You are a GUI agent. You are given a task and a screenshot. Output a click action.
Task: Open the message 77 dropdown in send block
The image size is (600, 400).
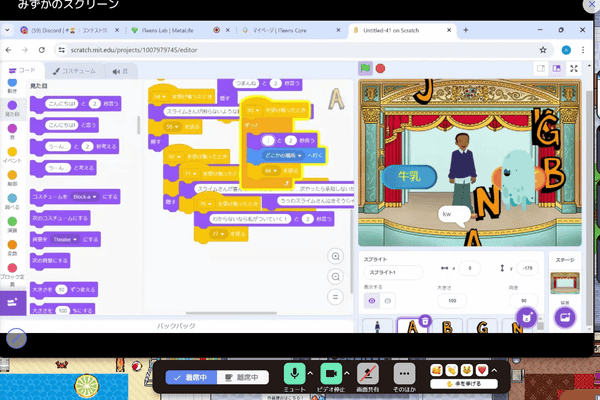pos(218,234)
